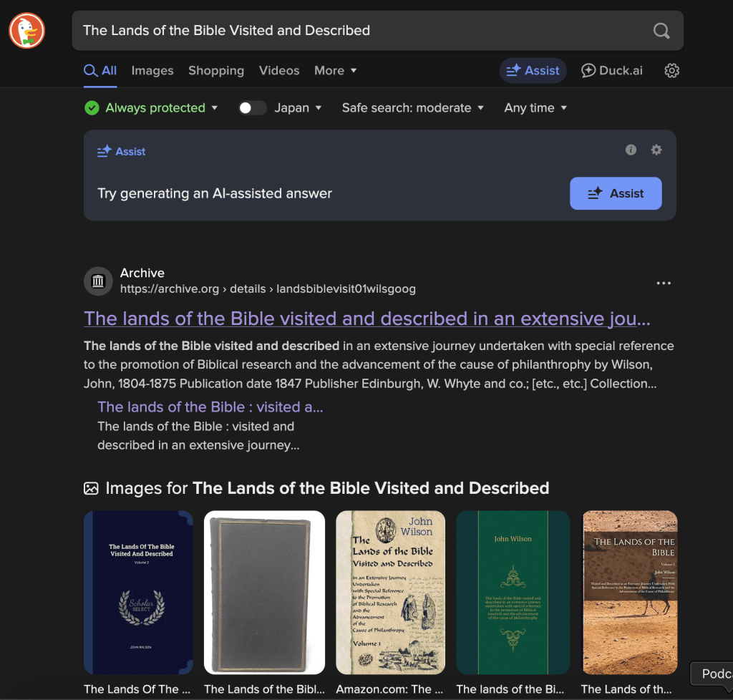Click the Assist info icon
The image size is (733, 700).
(x=631, y=150)
